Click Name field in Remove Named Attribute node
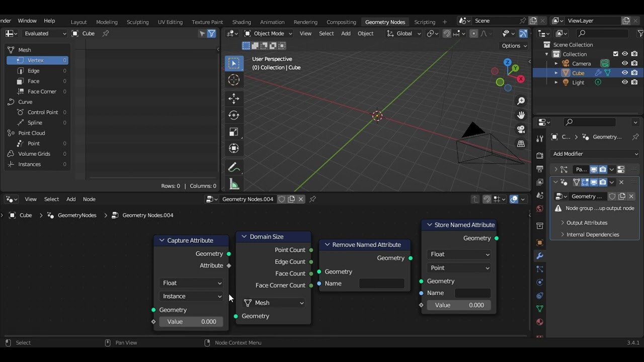 [381, 284]
